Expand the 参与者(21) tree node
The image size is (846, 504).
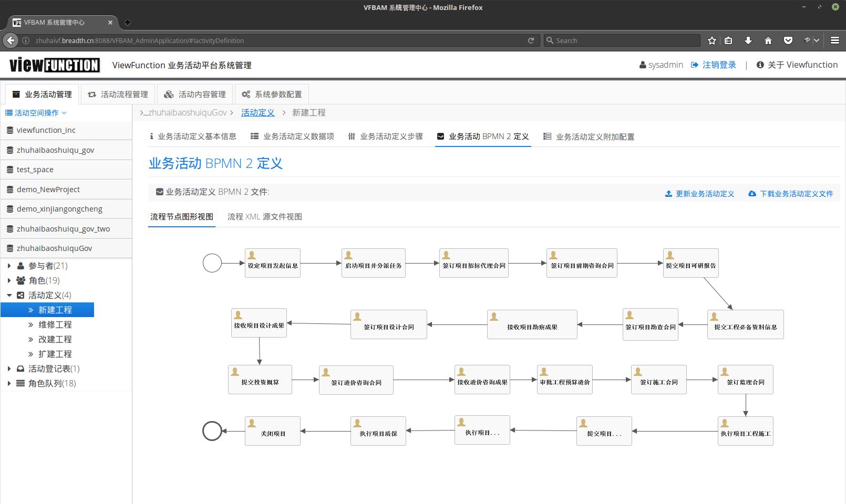[x=9, y=266]
